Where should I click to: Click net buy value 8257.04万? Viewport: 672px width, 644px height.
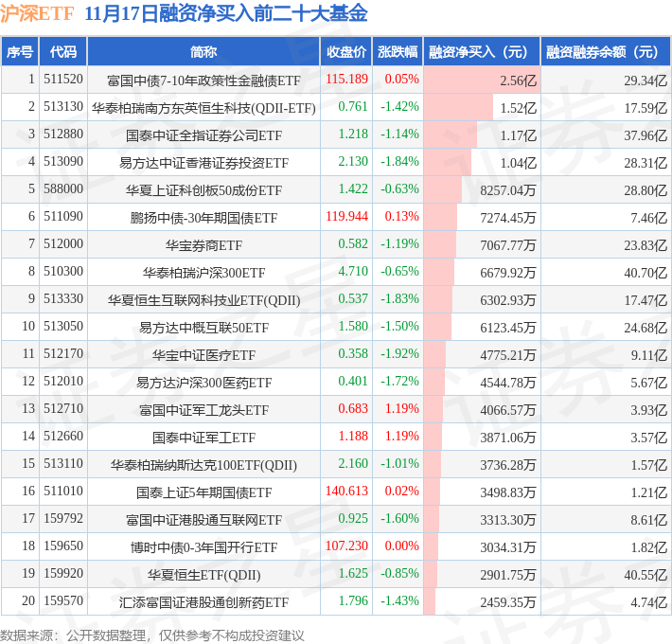tap(508, 190)
